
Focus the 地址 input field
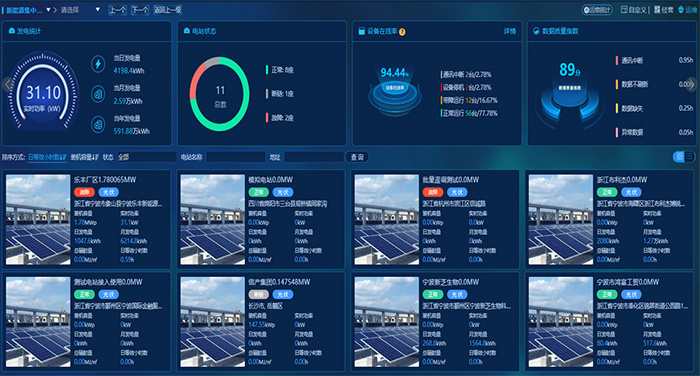(314, 157)
